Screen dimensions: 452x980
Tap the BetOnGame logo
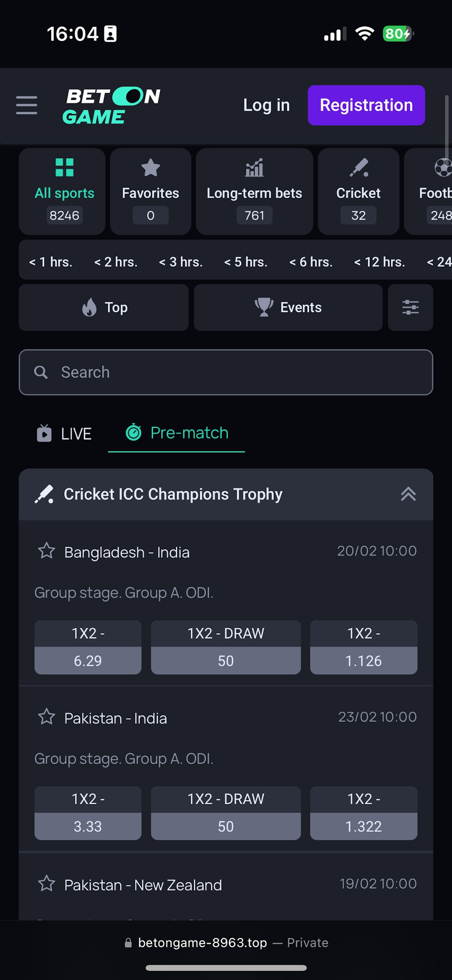click(x=112, y=106)
